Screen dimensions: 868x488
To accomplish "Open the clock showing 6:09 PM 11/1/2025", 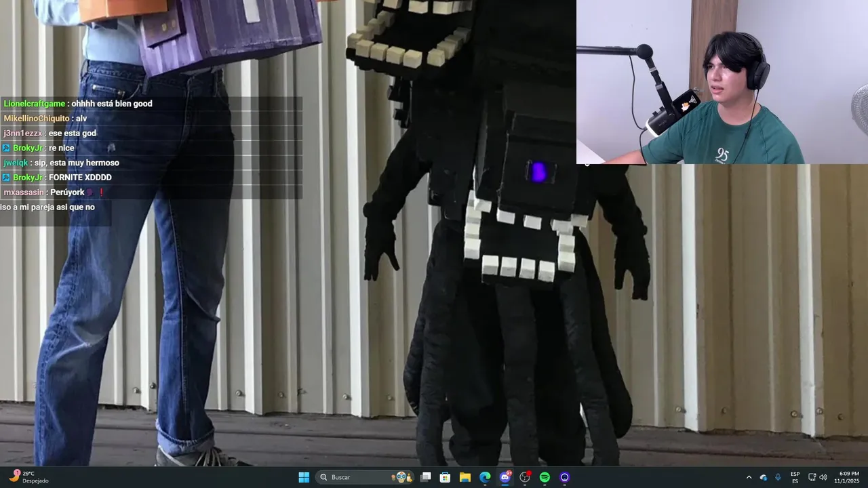I will pyautogui.click(x=848, y=477).
